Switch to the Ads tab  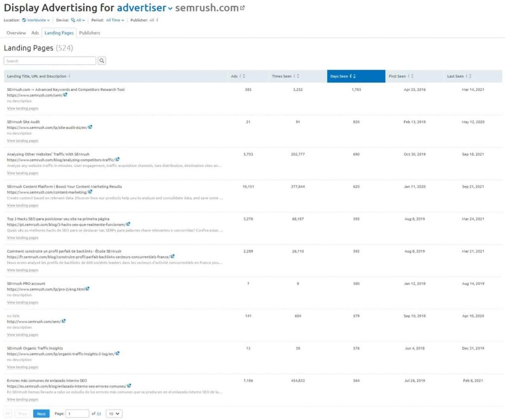(x=35, y=33)
